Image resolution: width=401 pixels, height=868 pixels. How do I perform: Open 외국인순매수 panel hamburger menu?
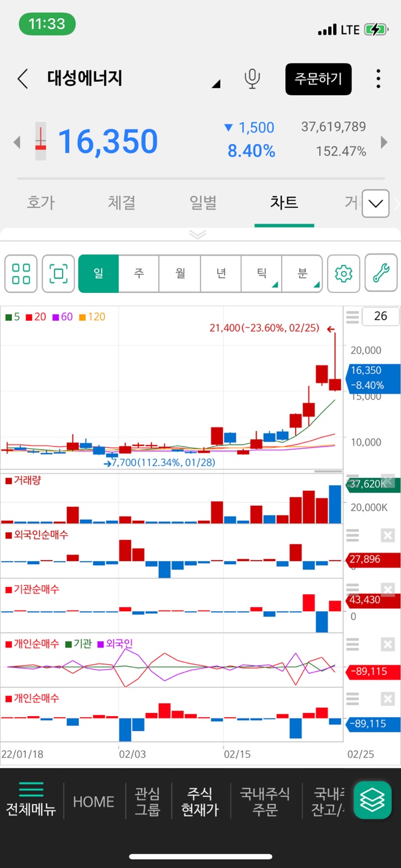pyautogui.click(x=353, y=535)
